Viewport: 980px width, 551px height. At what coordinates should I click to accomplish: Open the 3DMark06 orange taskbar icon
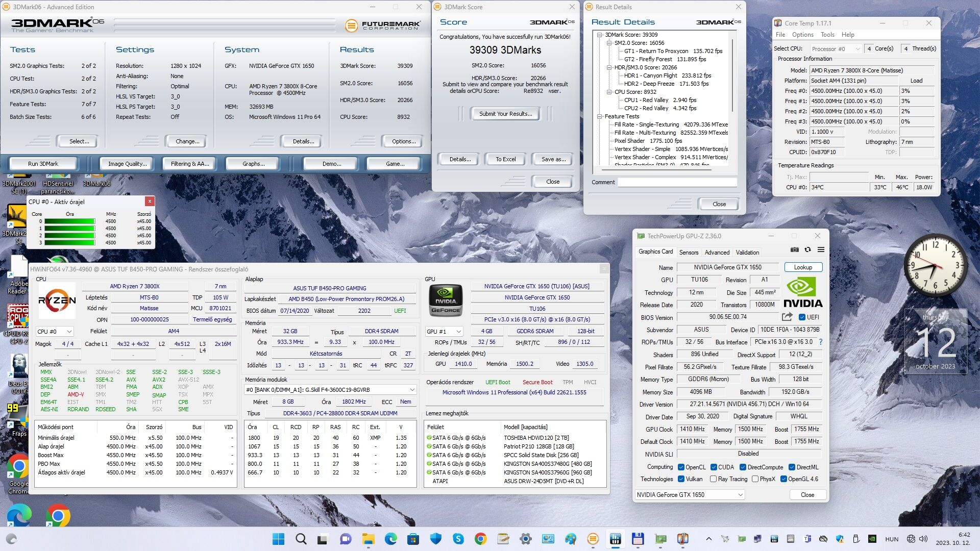[x=593, y=539]
